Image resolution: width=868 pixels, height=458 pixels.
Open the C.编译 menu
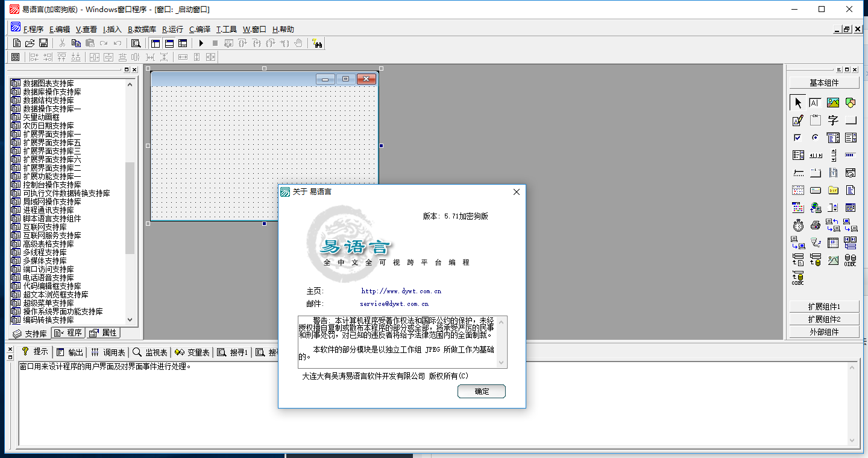200,29
